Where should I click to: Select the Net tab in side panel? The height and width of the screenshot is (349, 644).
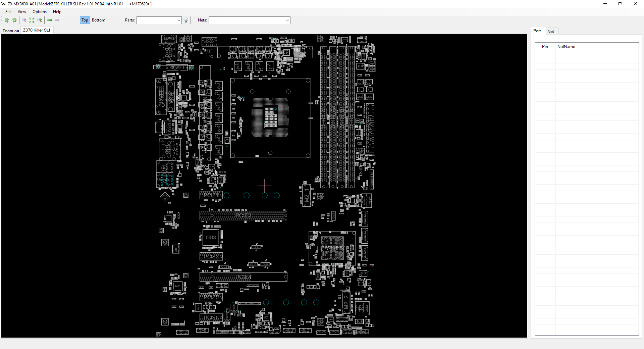coord(550,31)
